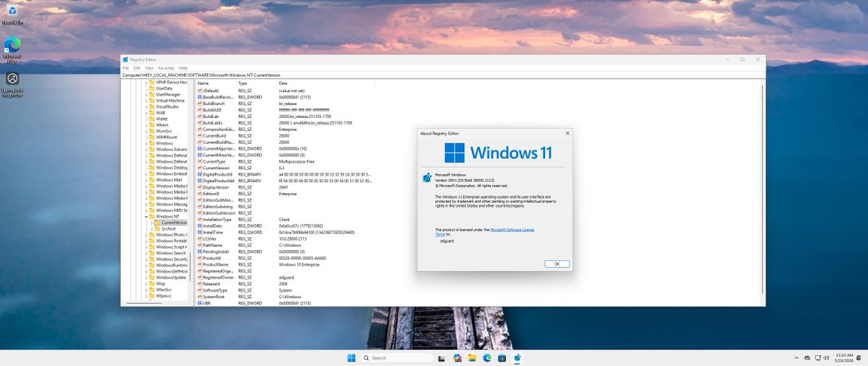The width and height of the screenshot is (868, 366).
Task: Select the DisplayVersion value row
Action: pos(285,187)
